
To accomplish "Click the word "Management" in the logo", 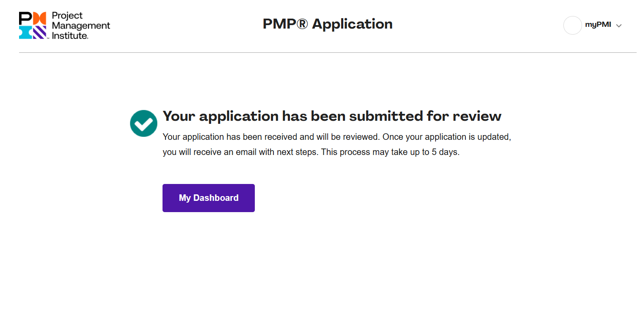I will (x=81, y=26).
